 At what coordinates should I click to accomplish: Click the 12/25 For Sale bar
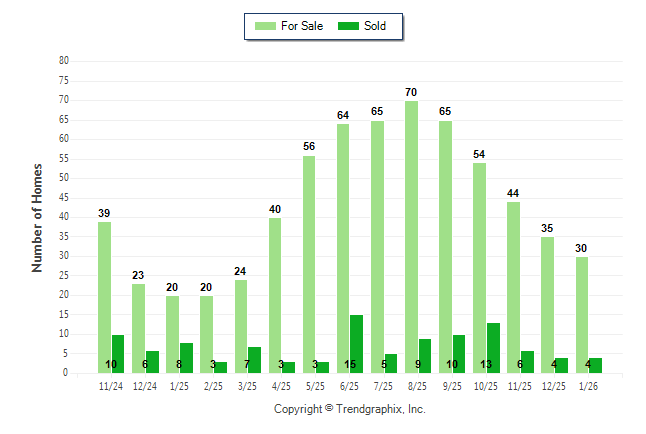coord(547,304)
